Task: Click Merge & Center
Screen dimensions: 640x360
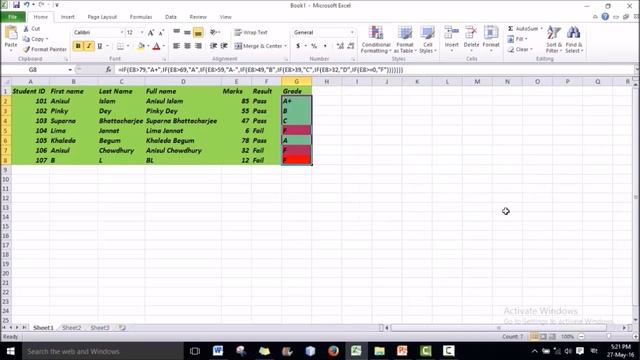Action: (x=258, y=46)
